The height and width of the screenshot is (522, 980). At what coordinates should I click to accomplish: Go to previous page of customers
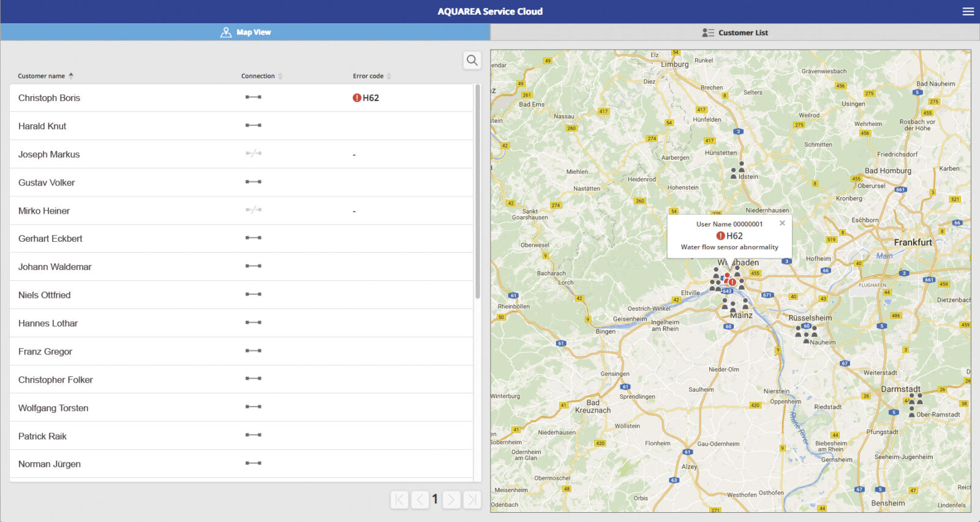(x=420, y=500)
